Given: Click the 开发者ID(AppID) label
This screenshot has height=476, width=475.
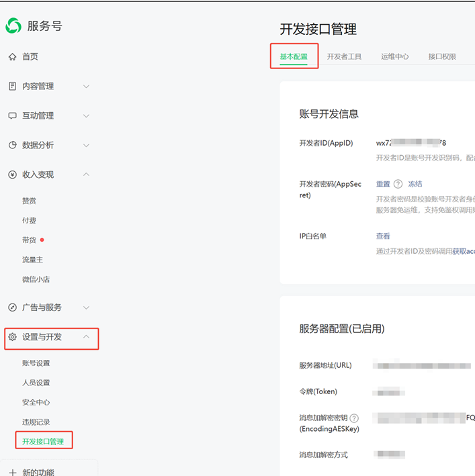Looking at the screenshot, I should [x=326, y=143].
